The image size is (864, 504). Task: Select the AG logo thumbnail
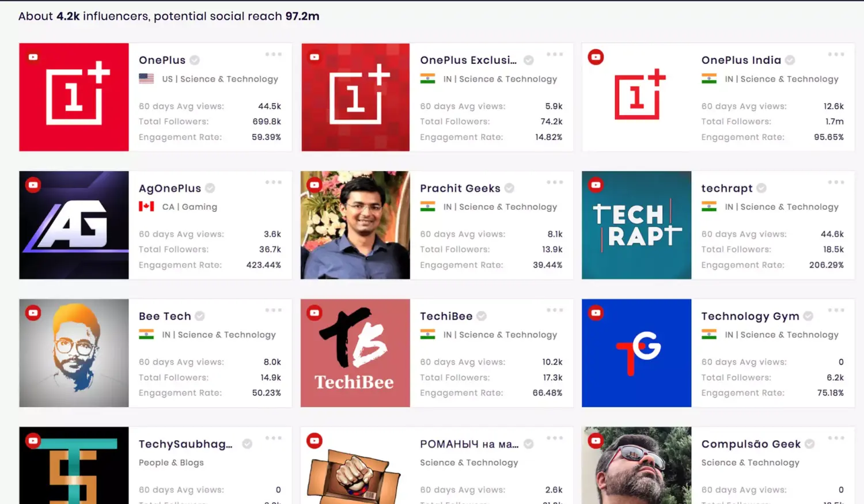click(74, 225)
